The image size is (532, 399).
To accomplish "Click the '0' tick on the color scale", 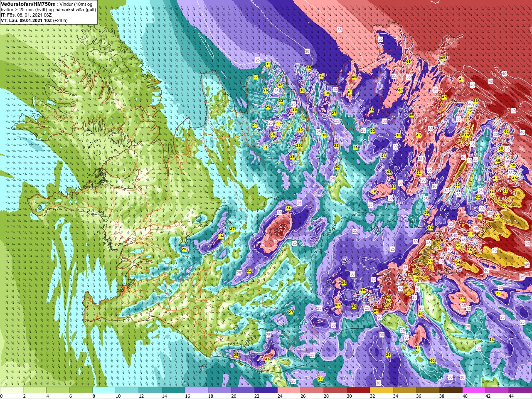I will tap(2, 396).
